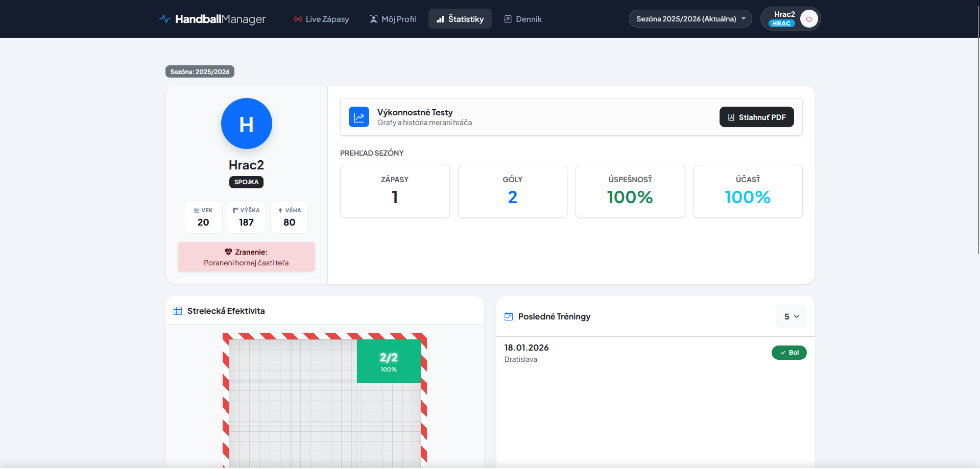The width and height of the screenshot is (980, 469).
Task: Click the Úspešnosť 100% stat card
Action: point(630,191)
